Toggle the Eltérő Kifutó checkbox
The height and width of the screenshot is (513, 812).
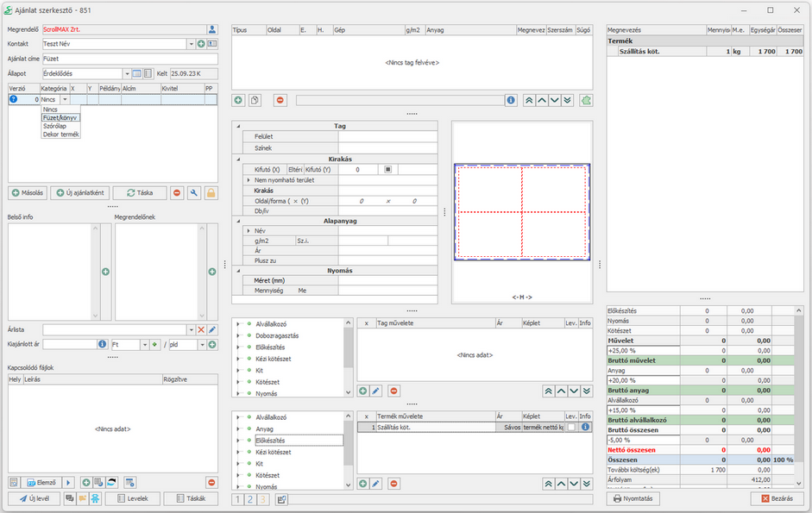pyautogui.click(x=388, y=170)
